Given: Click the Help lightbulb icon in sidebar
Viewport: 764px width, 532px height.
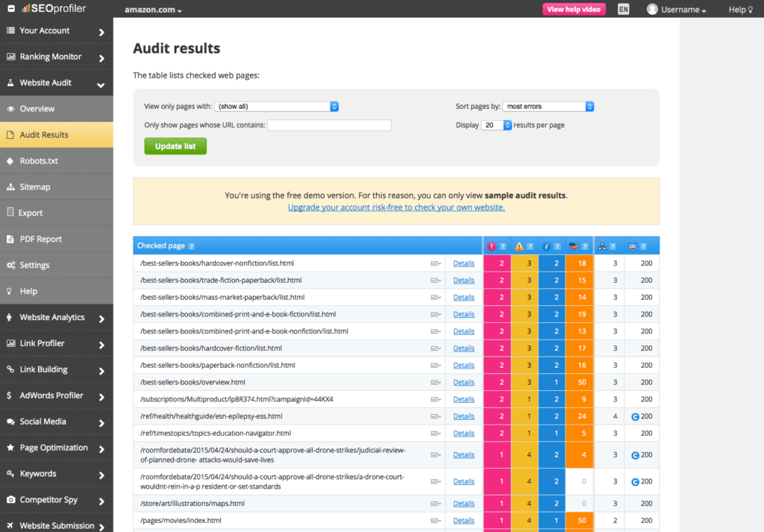Looking at the screenshot, I should 9,291.
